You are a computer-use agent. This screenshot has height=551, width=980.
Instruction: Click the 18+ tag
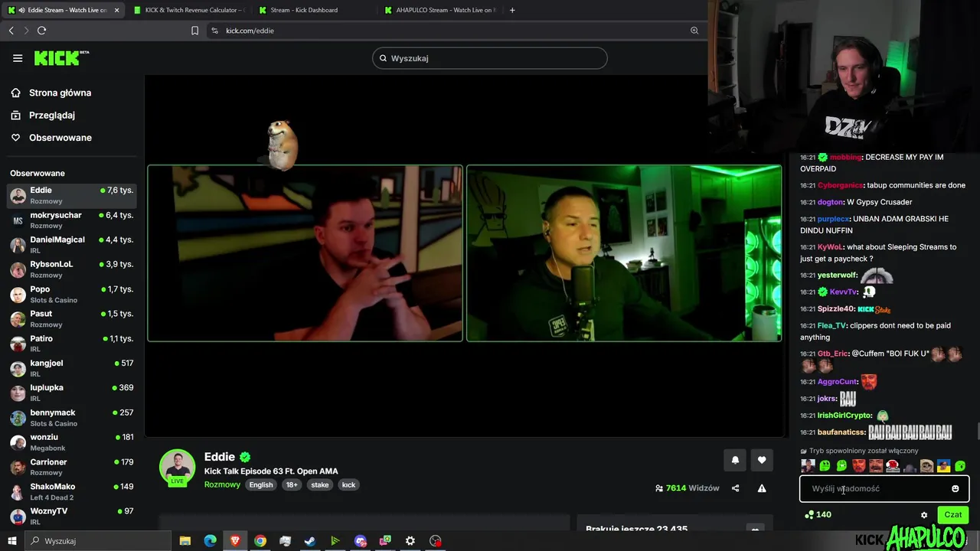[x=292, y=484]
